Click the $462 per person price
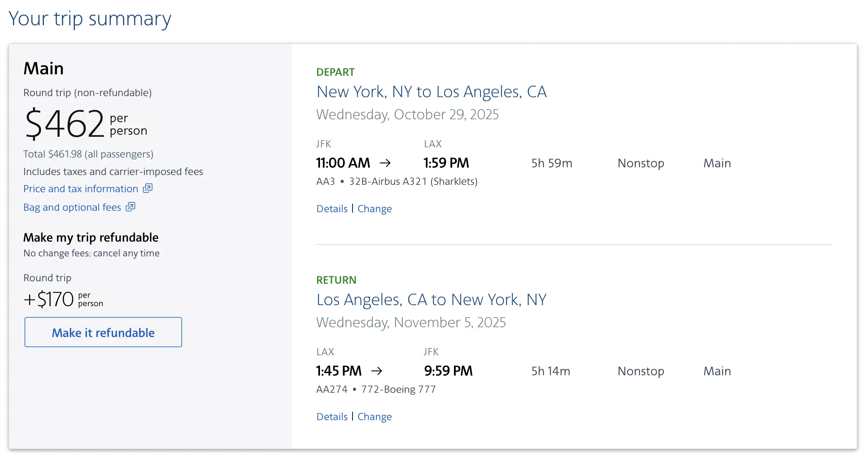868x465 pixels. [65, 123]
